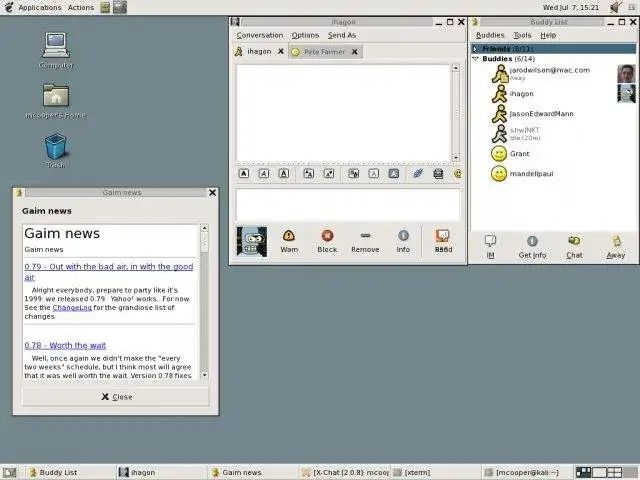Open the ChangeLog link
640x480 pixels.
click(x=72, y=308)
